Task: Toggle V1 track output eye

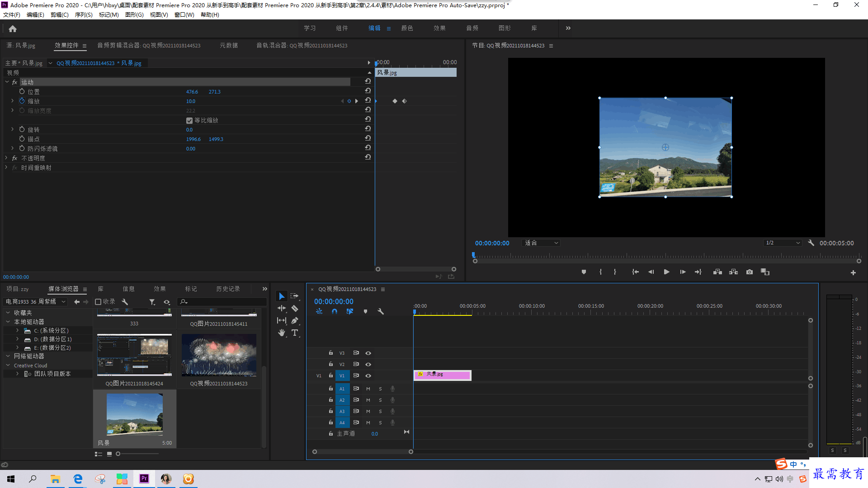Action: [x=368, y=375]
